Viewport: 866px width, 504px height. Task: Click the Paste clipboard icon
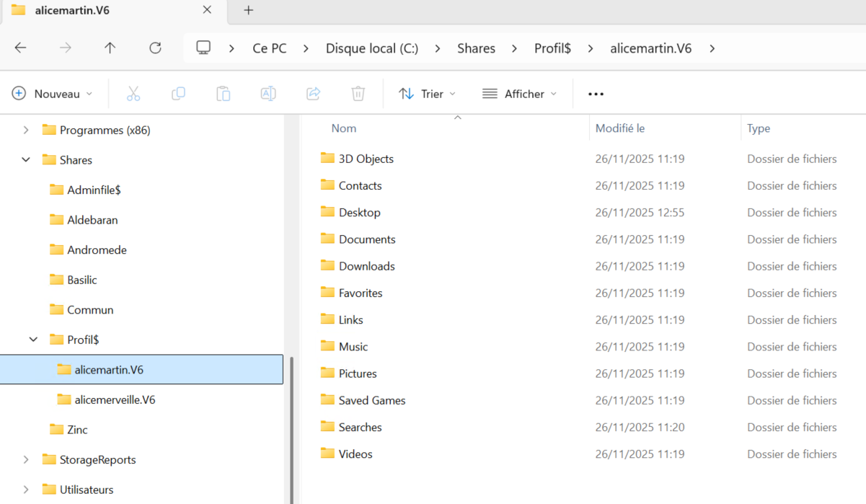pyautogui.click(x=224, y=94)
